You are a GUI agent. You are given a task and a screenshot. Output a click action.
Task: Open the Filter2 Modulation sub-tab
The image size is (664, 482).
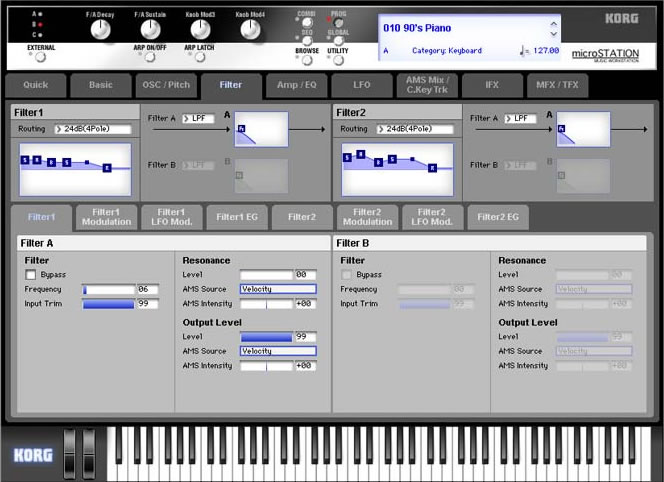point(367,217)
